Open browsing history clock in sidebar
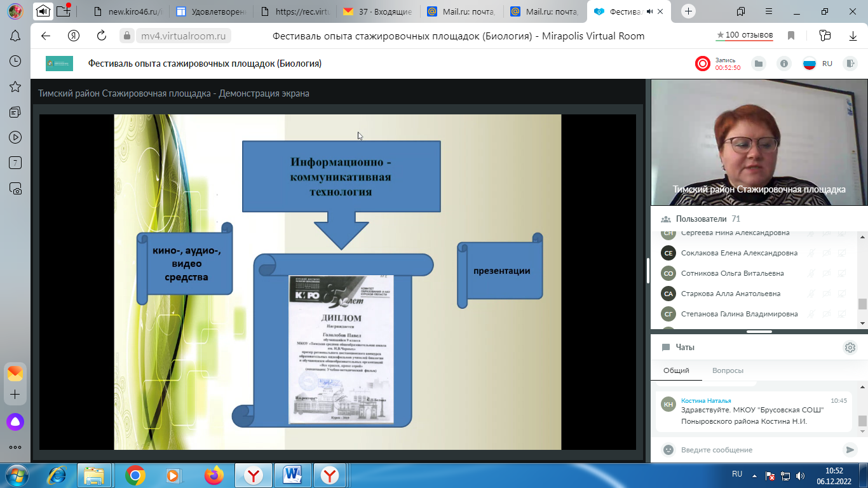The height and width of the screenshot is (488, 868). tap(15, 62)
